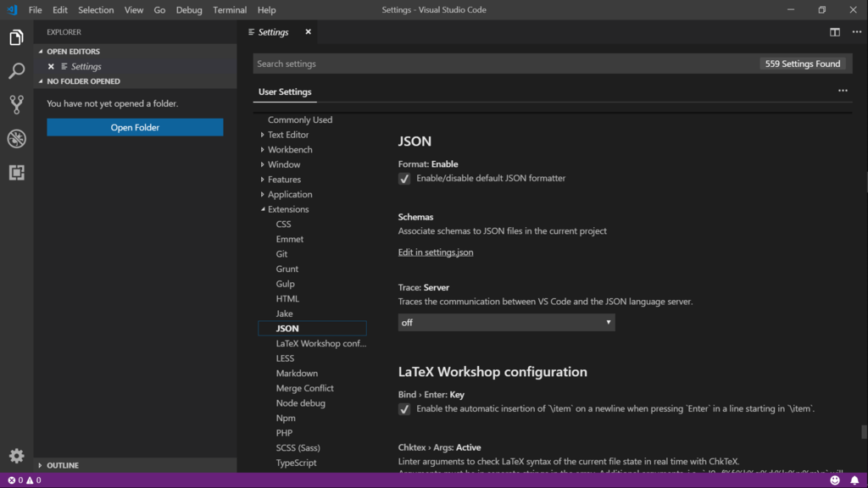The image size is (868, 488).
Task: Select TypeScript under Extensions
Action: [296, 463]
